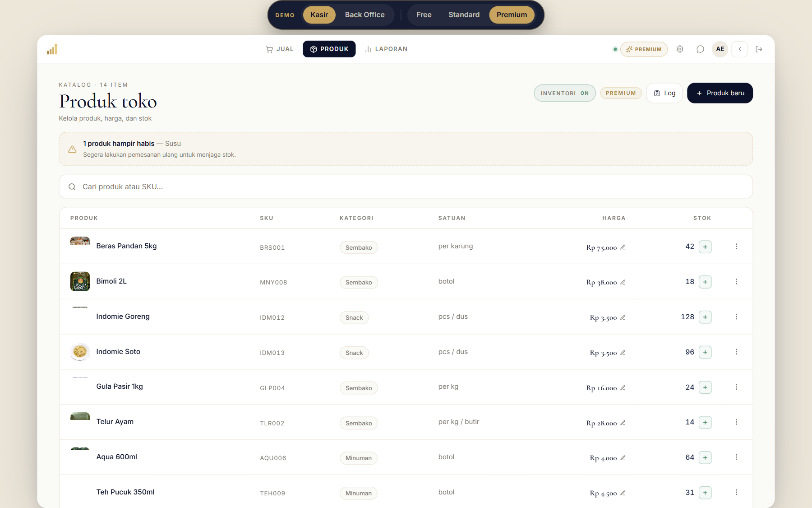Edit price pencil for Gula Pasir 1kg
812x508 pixels.
coord(623,387)
